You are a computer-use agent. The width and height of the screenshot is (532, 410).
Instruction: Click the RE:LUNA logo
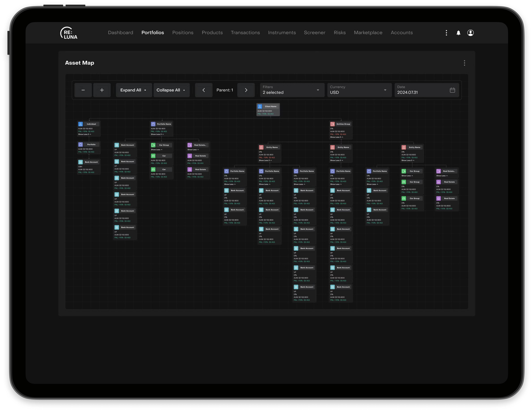(69, 33)
